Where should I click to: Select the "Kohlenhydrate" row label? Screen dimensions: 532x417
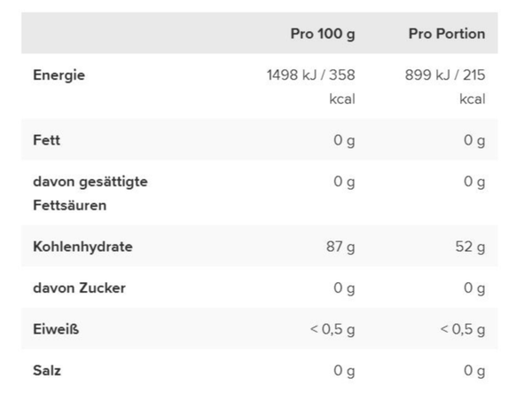point(82,247)
